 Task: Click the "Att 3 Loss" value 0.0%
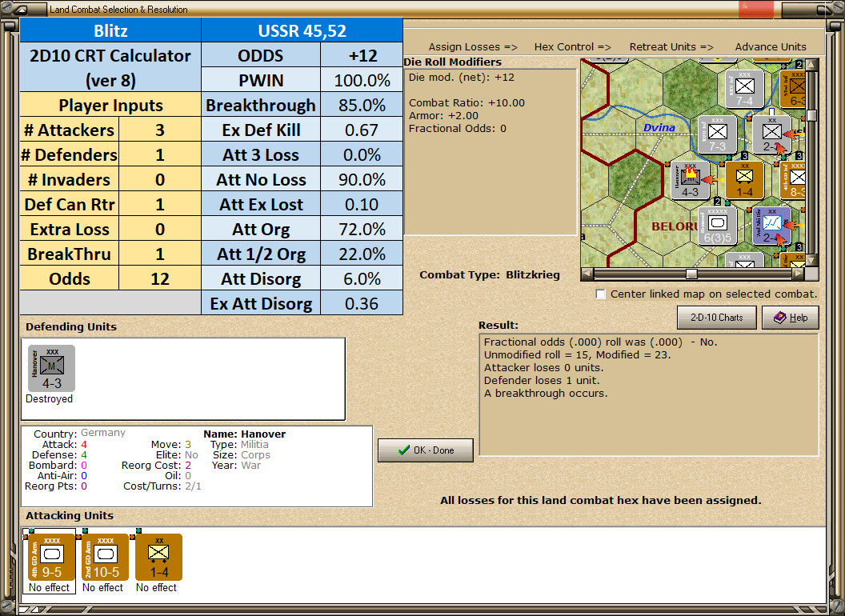click(x=362, y=154)
